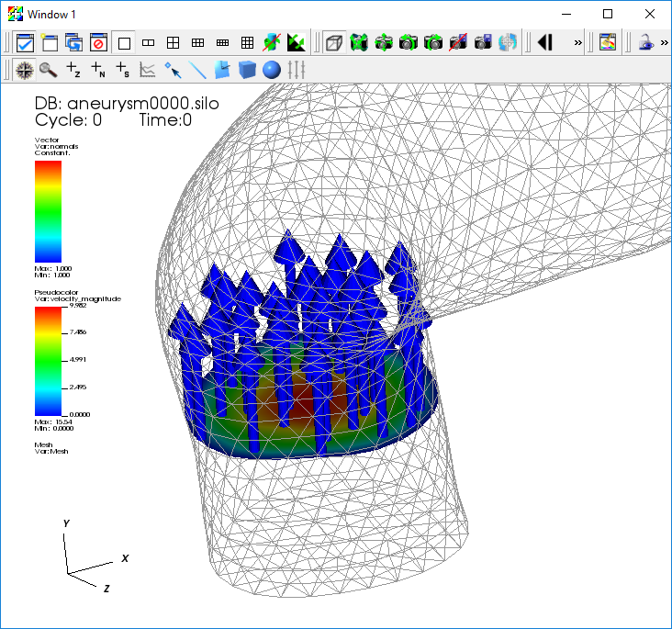Expand hidden animation toolbar buttons

(x=578, y=43)
